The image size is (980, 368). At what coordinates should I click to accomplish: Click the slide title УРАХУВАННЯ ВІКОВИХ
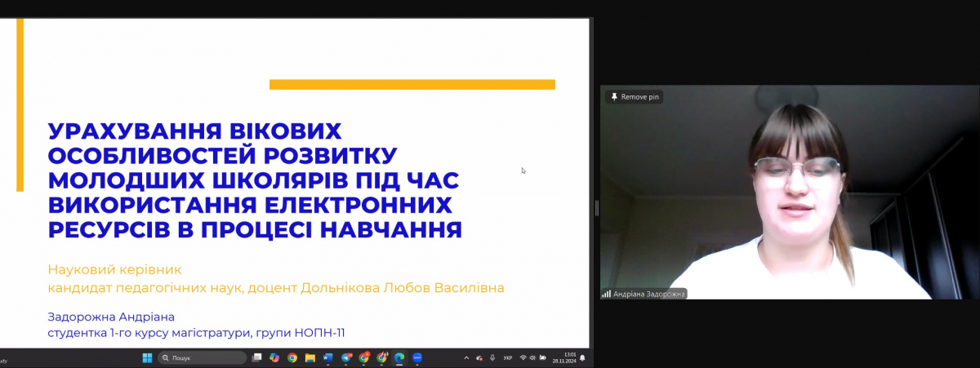click(x=194, y=131)
